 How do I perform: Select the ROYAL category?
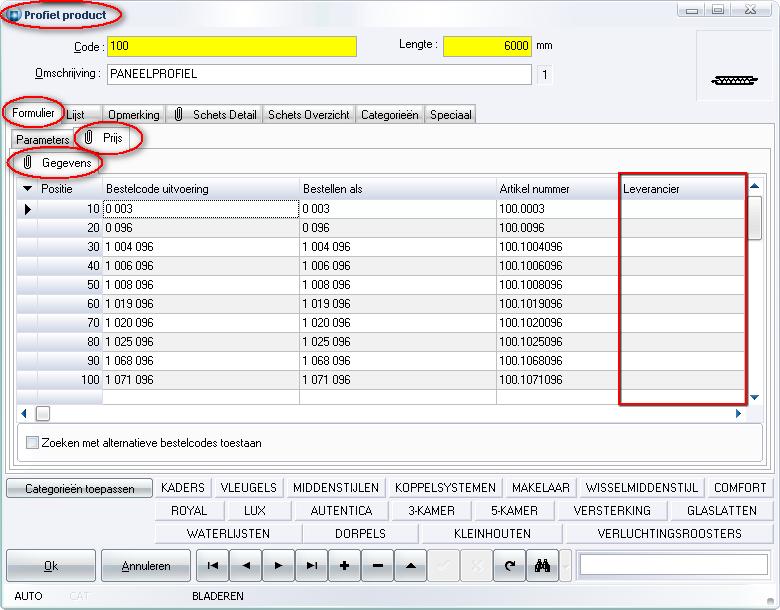189,510
